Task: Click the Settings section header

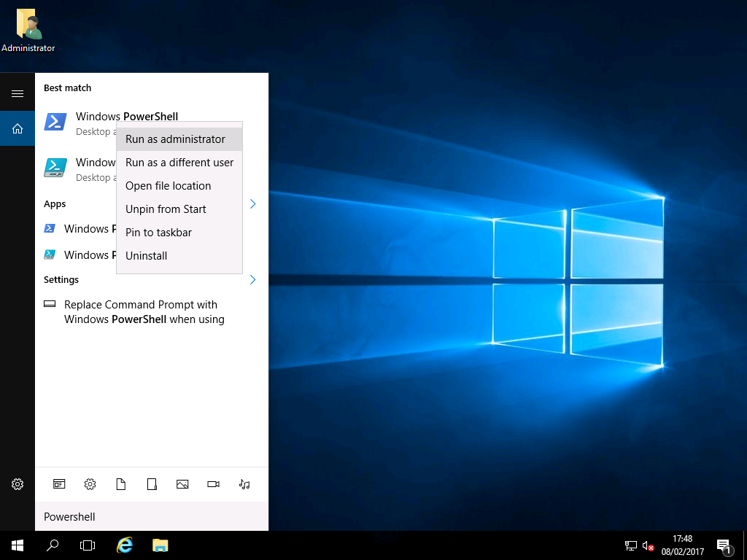Action: (61, 279)
